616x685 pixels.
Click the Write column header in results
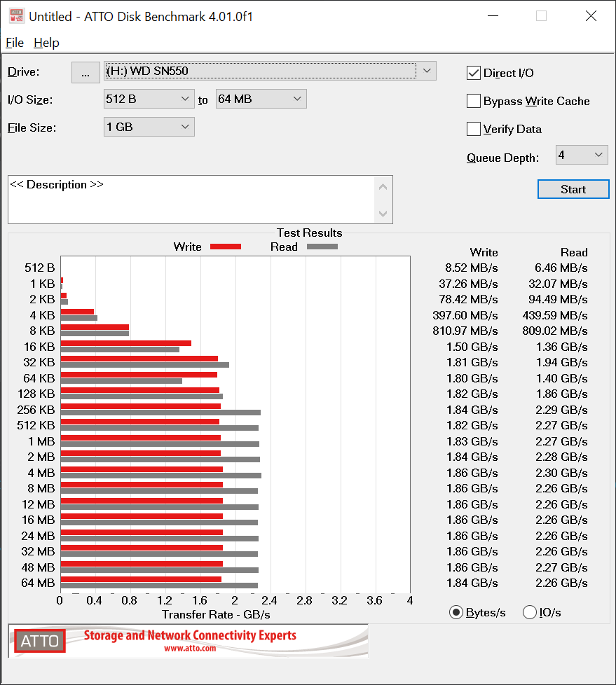pyautogui.click(x=484, y=253)
